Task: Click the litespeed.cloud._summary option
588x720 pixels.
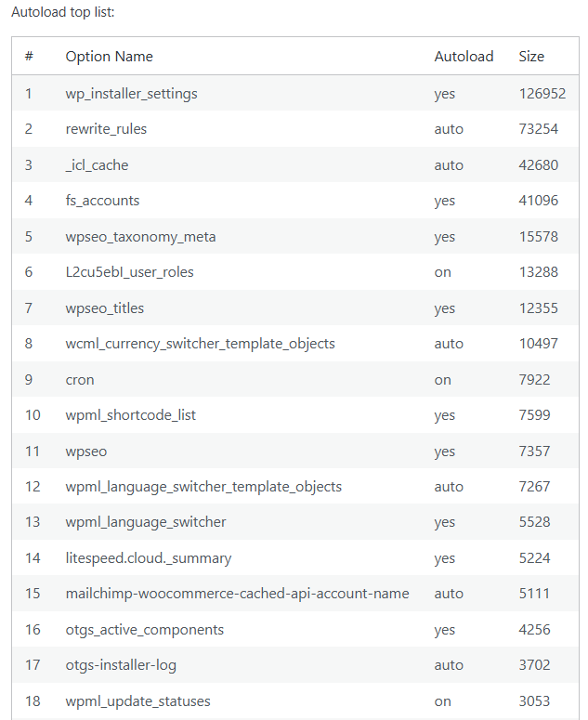Action: coord(149,559)
